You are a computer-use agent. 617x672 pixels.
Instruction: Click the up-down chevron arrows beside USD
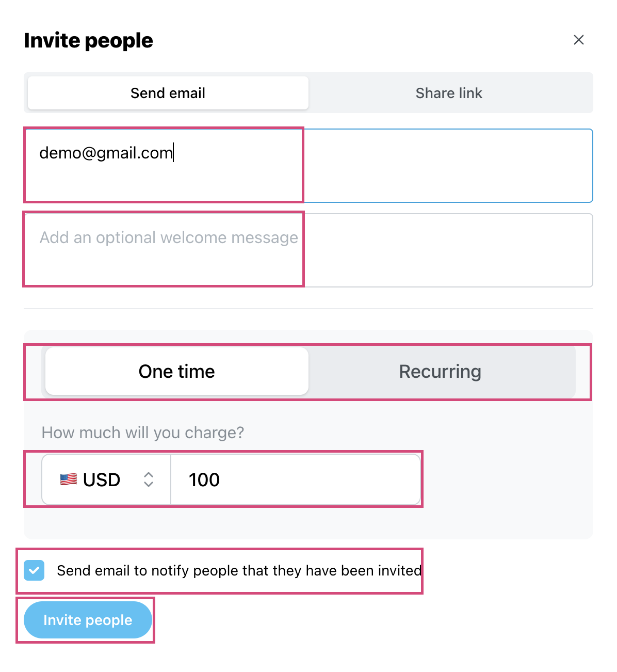[149, 479]
